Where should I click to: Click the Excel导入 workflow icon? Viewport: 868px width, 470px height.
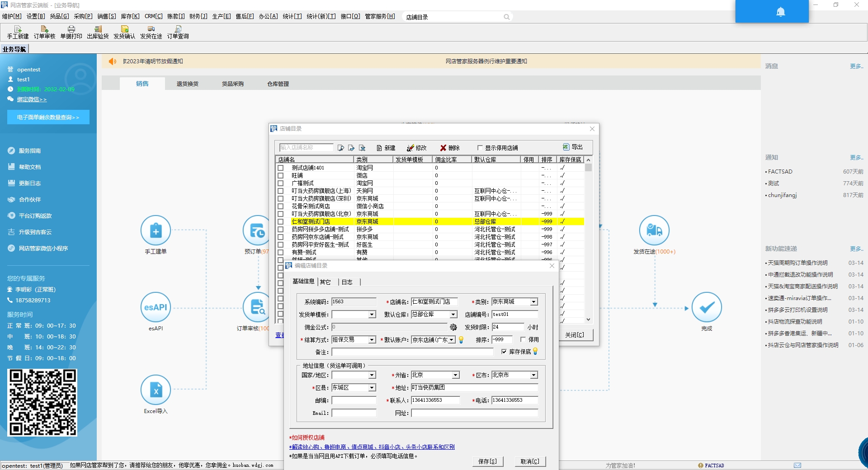[156, 390]
